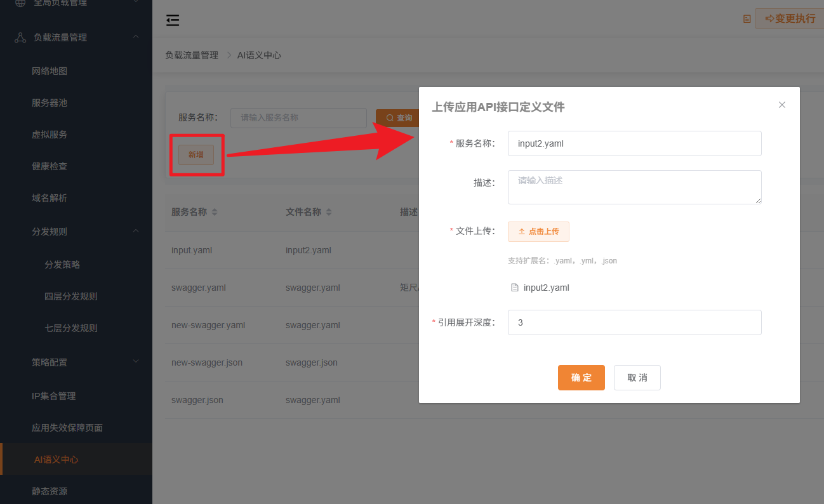
Task: Click the new-swagger.yaml table row cell
Action: 208,325
